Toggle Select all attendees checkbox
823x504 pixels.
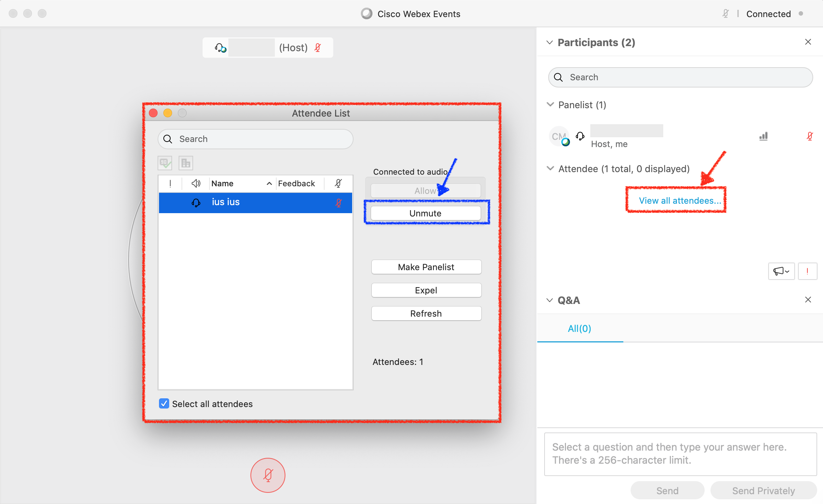pyautogui.click(x=164, y=404)
